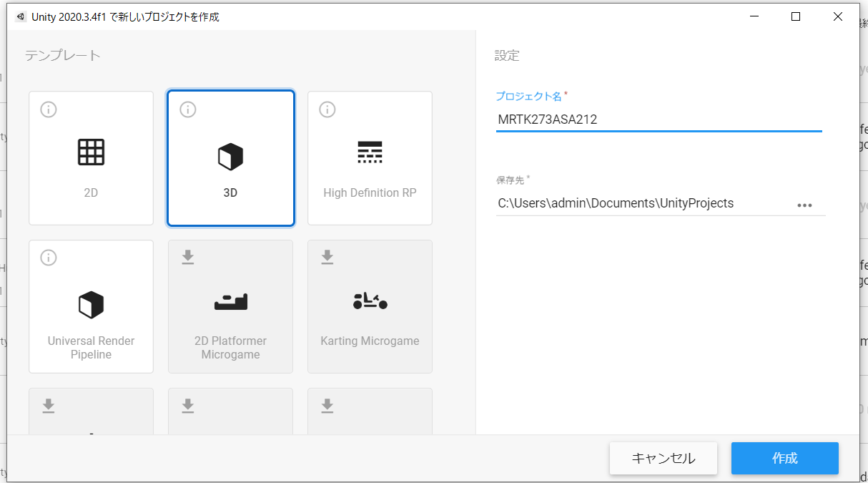Select the 2D grid template icon

(x=91, y=152)
